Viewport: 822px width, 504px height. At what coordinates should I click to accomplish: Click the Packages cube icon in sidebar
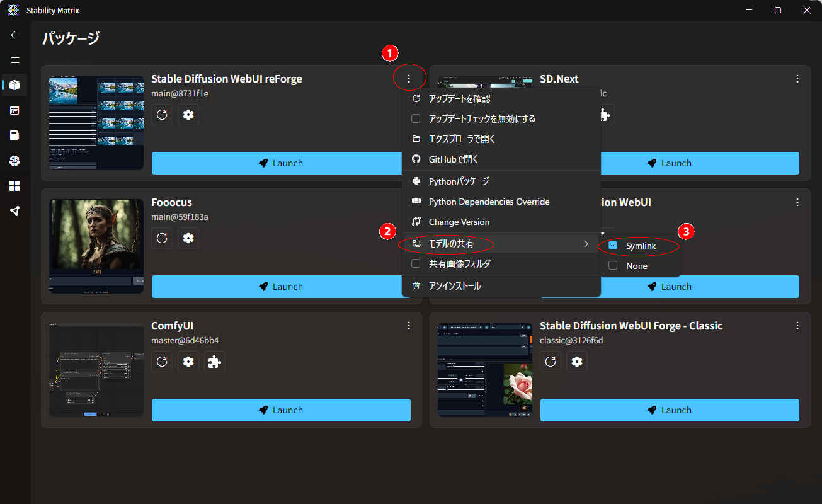coord(14,85)
